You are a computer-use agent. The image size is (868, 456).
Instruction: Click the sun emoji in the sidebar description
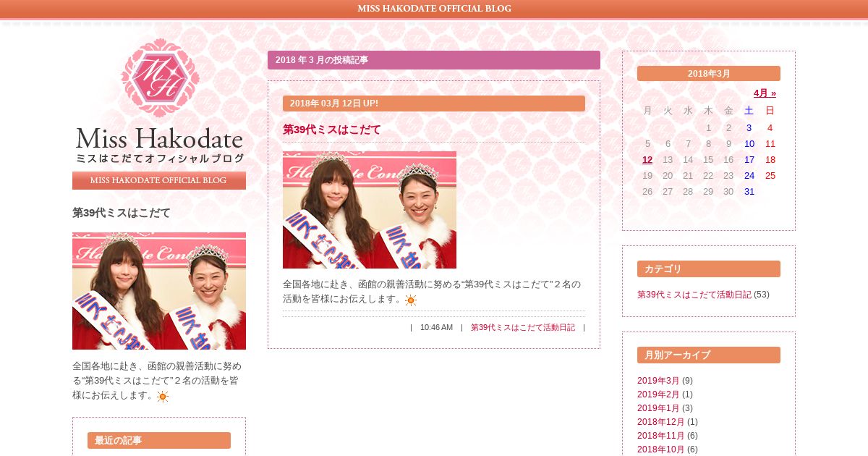pos(163,396)
